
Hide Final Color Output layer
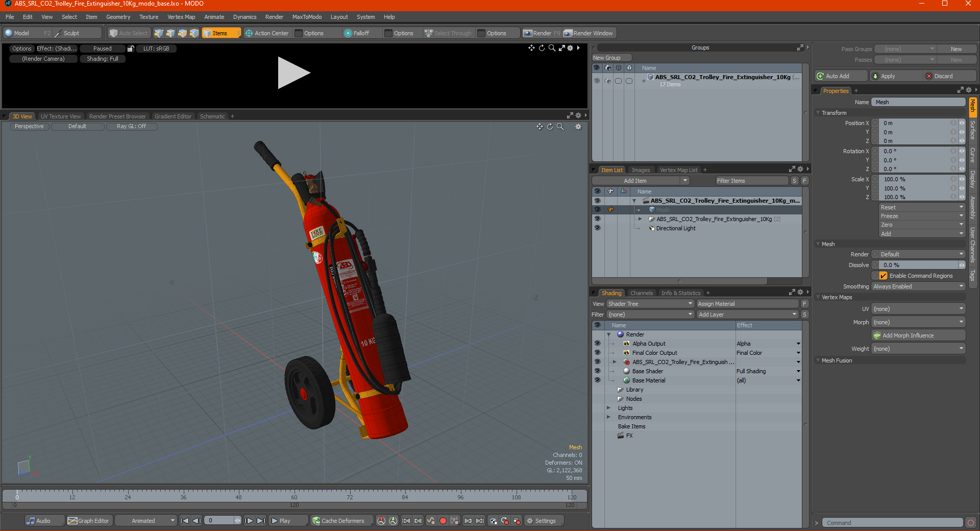coord(597,352)
